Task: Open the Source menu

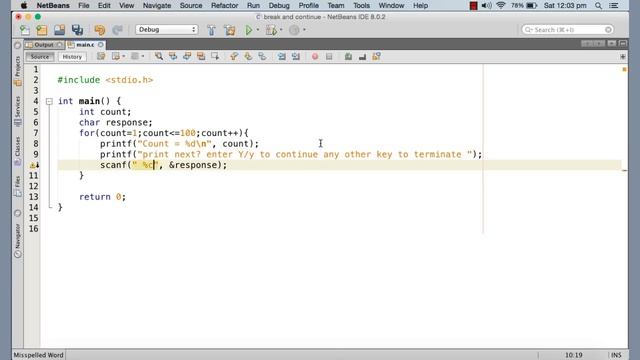Action: tap(191, 6)
